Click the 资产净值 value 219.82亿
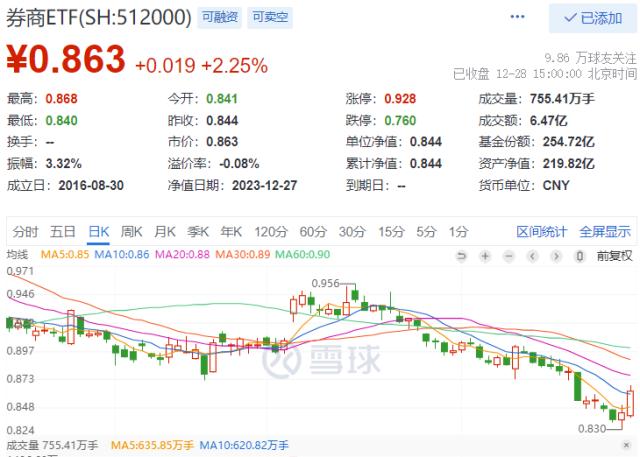 pos(569,164)
